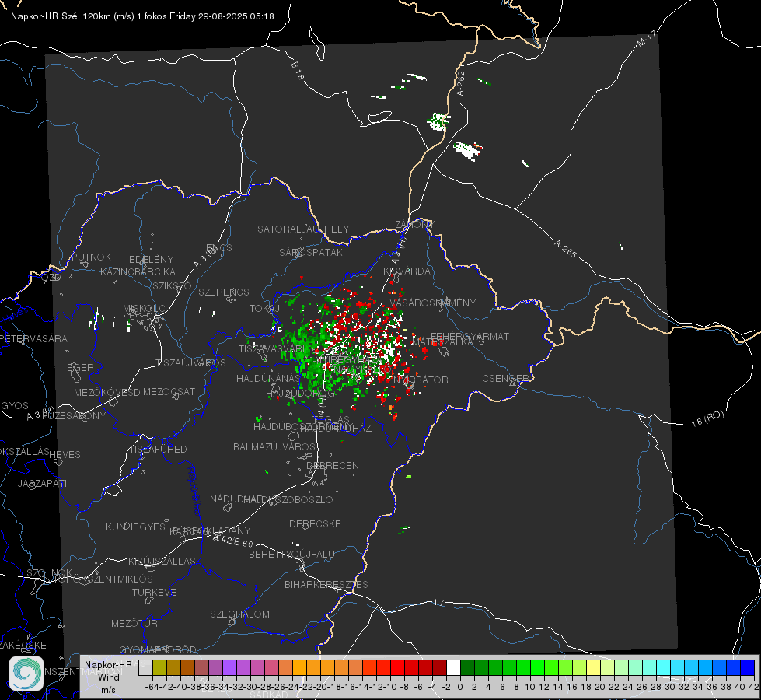Click the MEZŐCSÁT label
Image resolution: width=761 pixels, height=700 pixels.
(x=169, y=391)
